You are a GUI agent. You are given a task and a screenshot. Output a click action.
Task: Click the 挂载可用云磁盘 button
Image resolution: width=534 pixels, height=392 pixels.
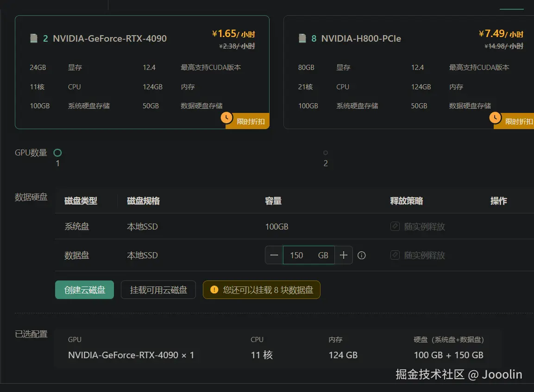(x=158, y=290)
